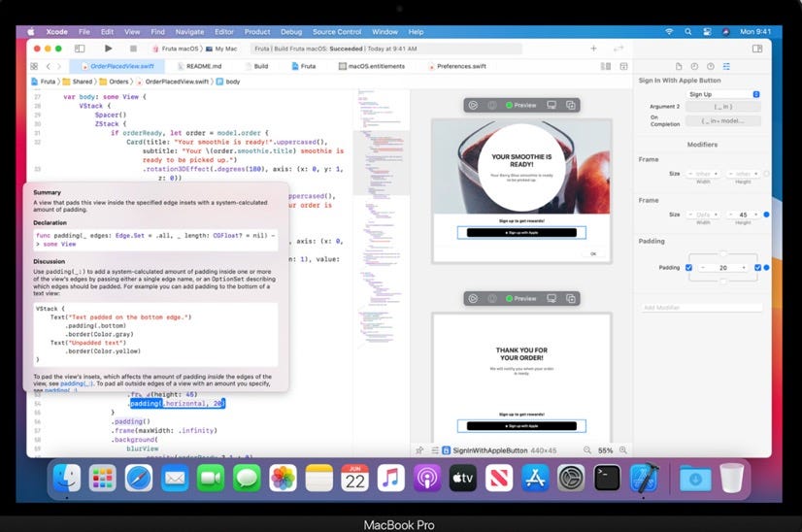
Task: Duplicate the second canvas preview
Action: pyautogui.click(x=570, y=298)
